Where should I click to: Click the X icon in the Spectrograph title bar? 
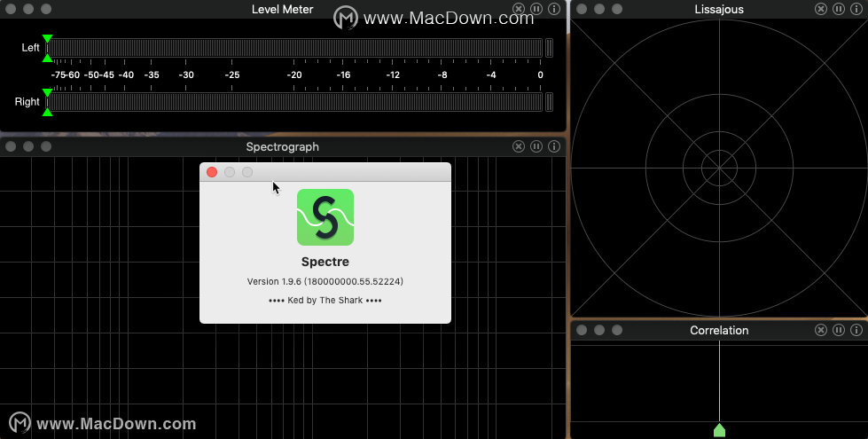[518, 146]
